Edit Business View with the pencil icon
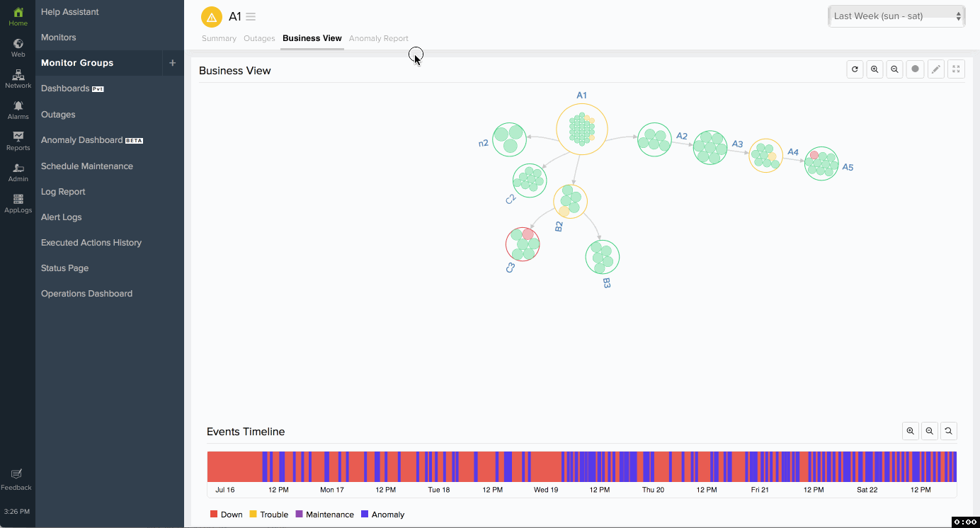 pos(936,69)
